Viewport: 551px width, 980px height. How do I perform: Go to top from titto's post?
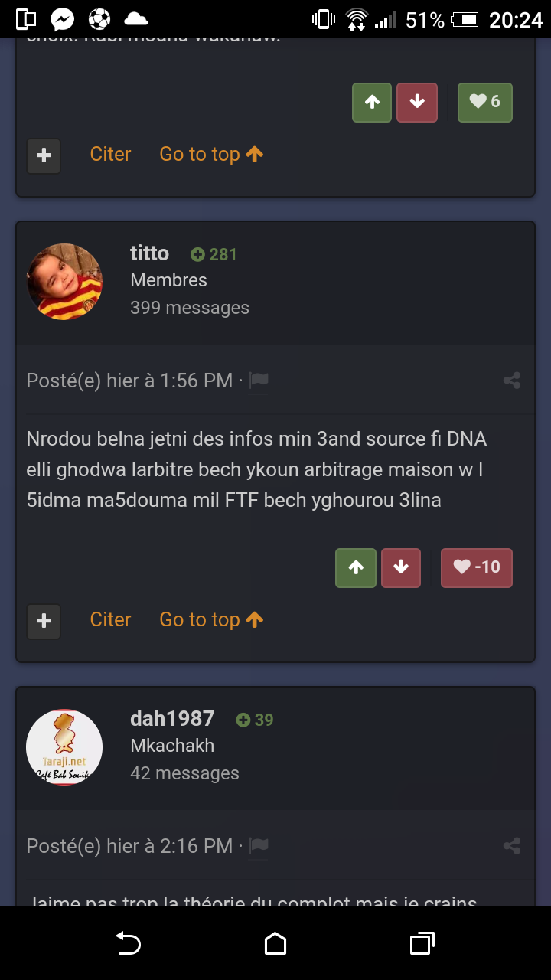pyautogui.click(x=211, y=619)
